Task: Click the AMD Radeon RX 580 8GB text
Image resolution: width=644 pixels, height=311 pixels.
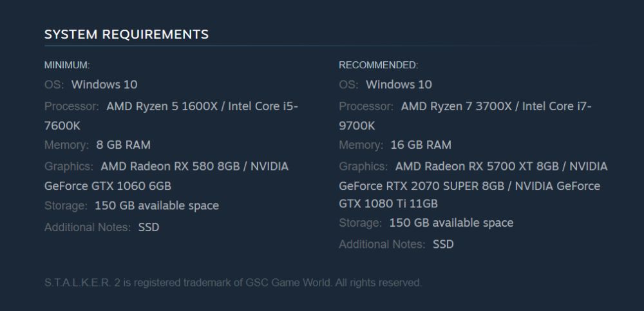Action: pyautogui.click(x=170, y=166)
